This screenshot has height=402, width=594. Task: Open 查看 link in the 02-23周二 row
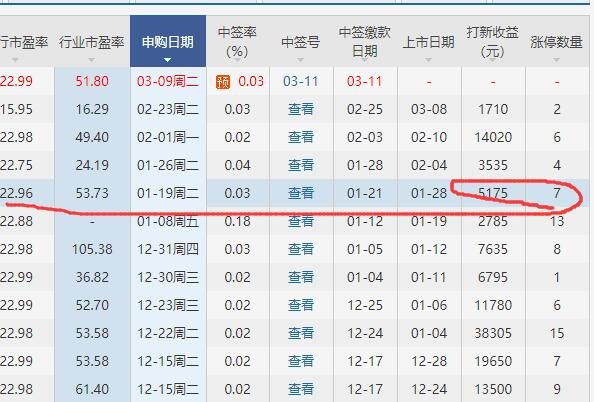[301, 109]
